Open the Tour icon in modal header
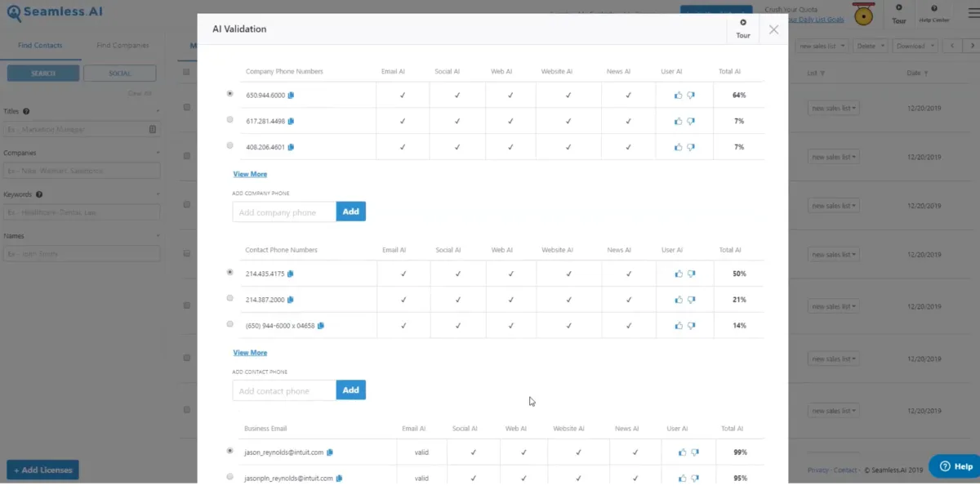Viewport: 980px width, 490px height. (743, 29)
